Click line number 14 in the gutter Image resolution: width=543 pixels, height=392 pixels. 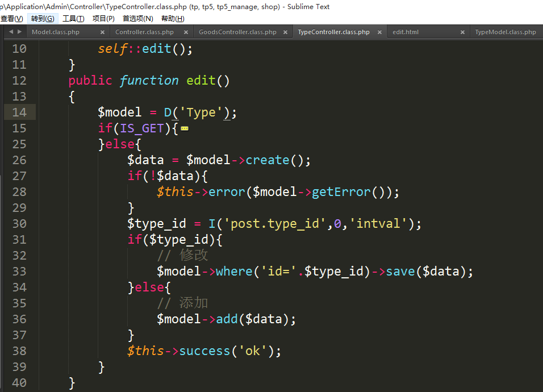pos(19,112)
